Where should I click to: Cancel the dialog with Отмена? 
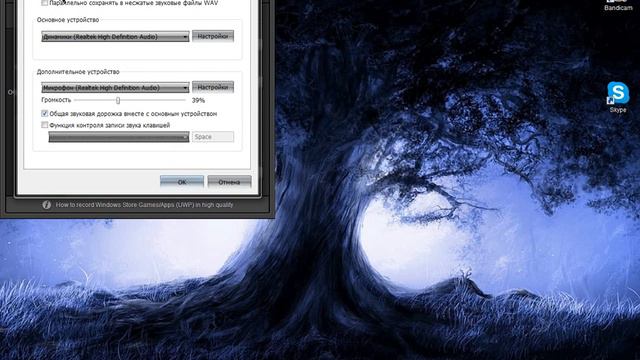(x=229, y=182)
